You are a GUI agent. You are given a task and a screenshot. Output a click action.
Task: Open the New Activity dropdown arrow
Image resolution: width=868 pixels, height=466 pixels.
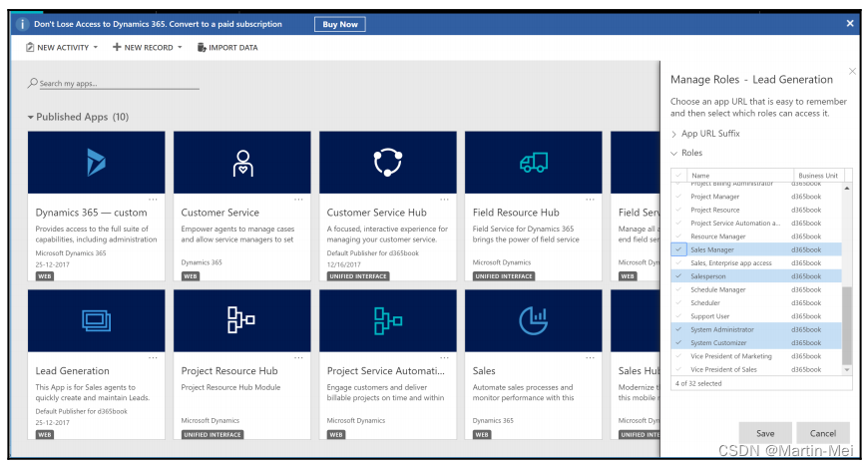pos(95,48)
